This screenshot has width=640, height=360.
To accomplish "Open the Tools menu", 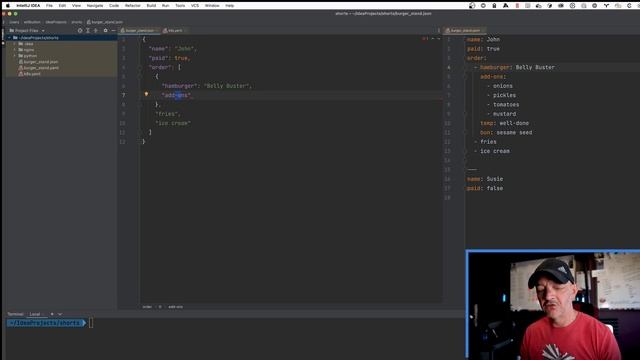I will [180, 6].
